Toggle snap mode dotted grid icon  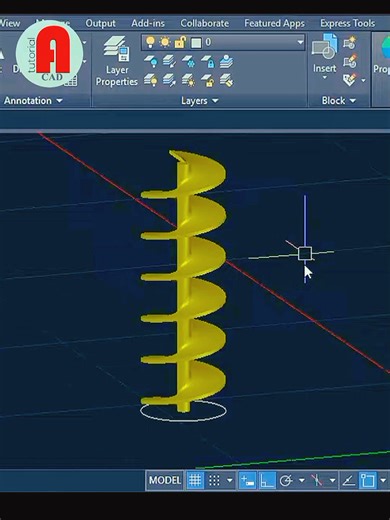pyautogui.click(x=214, y=480)
